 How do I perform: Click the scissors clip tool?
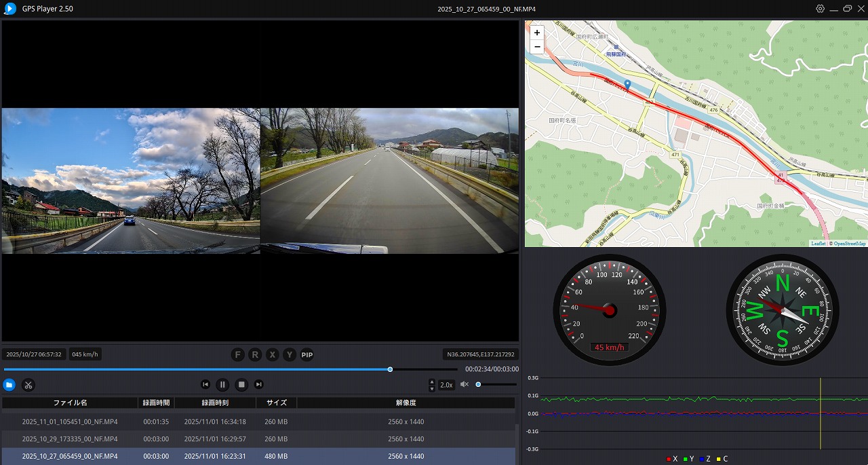[28, 385]
